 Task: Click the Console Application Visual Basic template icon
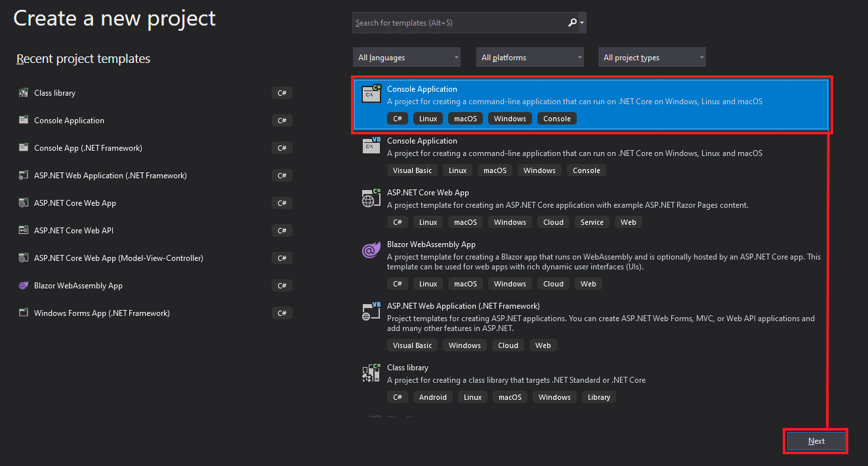(x=371, y=146)
